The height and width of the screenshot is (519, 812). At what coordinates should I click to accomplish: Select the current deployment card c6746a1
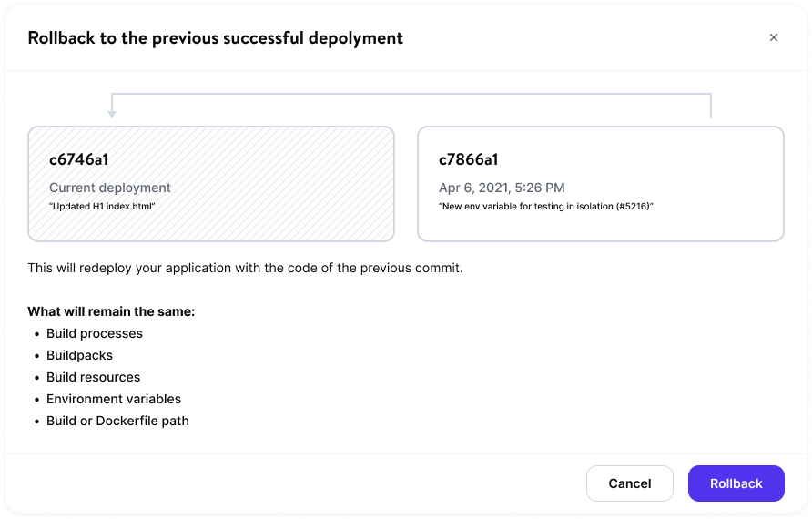[211, 184]
